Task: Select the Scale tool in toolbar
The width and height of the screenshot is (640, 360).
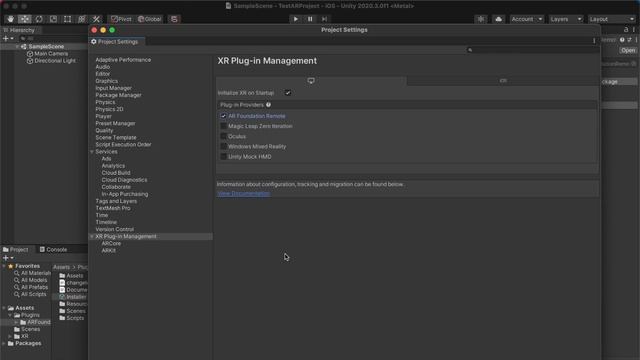Action: [x=53, y=19]
